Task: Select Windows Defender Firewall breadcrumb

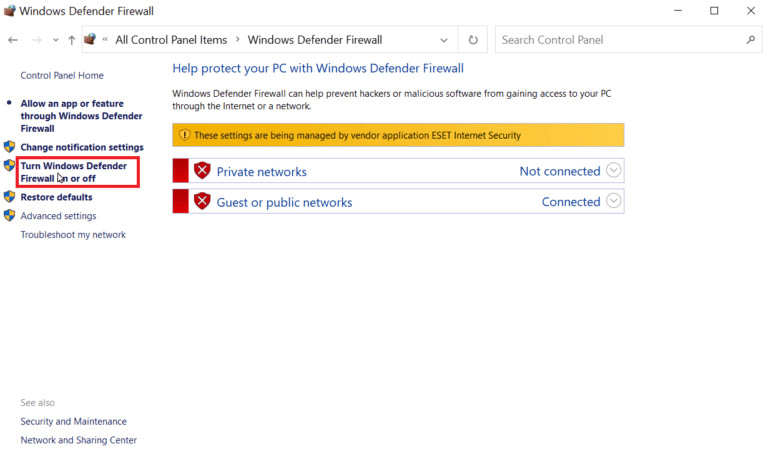Action: (x=315, y=40)
